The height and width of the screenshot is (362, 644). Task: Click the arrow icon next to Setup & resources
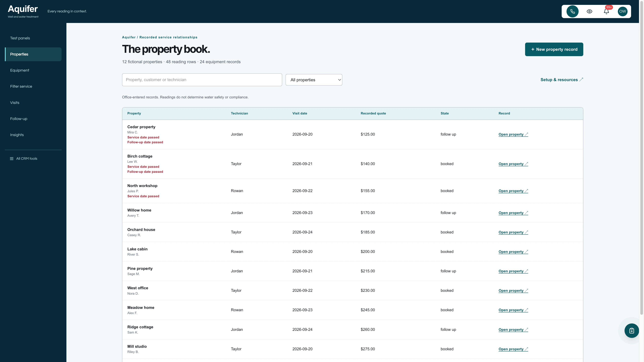click(x=581, y=79)
